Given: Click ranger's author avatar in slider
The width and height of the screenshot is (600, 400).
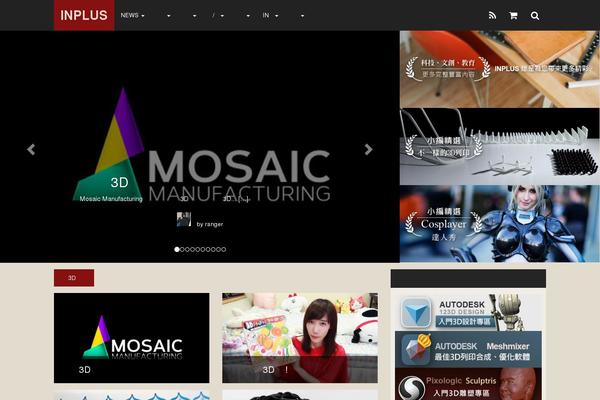Looking at the screenshot, I should point(184,219).
